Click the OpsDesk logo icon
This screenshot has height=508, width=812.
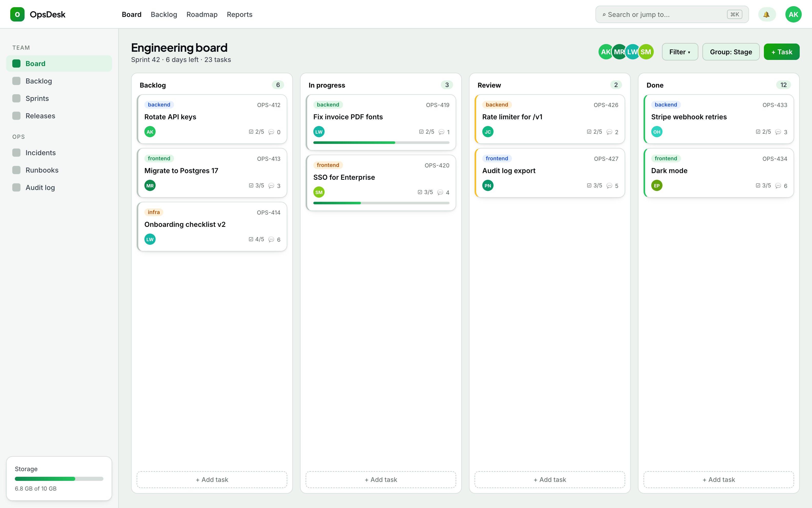(x=17, y=14)
